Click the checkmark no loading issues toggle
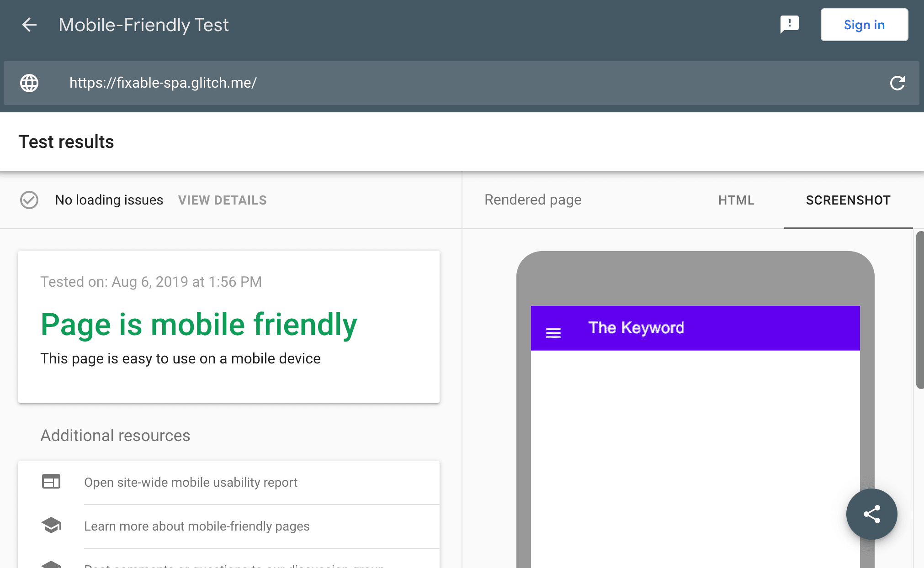924x568 pixels. coord(29,200)
